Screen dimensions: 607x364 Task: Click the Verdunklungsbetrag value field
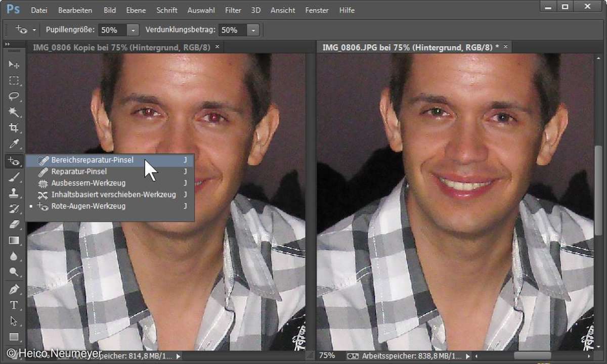pyautogui.click(x=233, y=30)
